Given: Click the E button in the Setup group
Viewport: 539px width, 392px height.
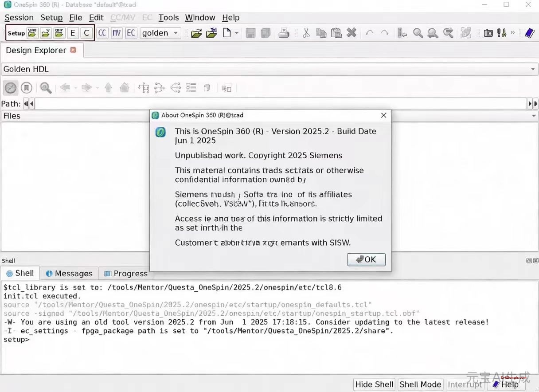Looking at the screenshot, I should coord(73,33).
